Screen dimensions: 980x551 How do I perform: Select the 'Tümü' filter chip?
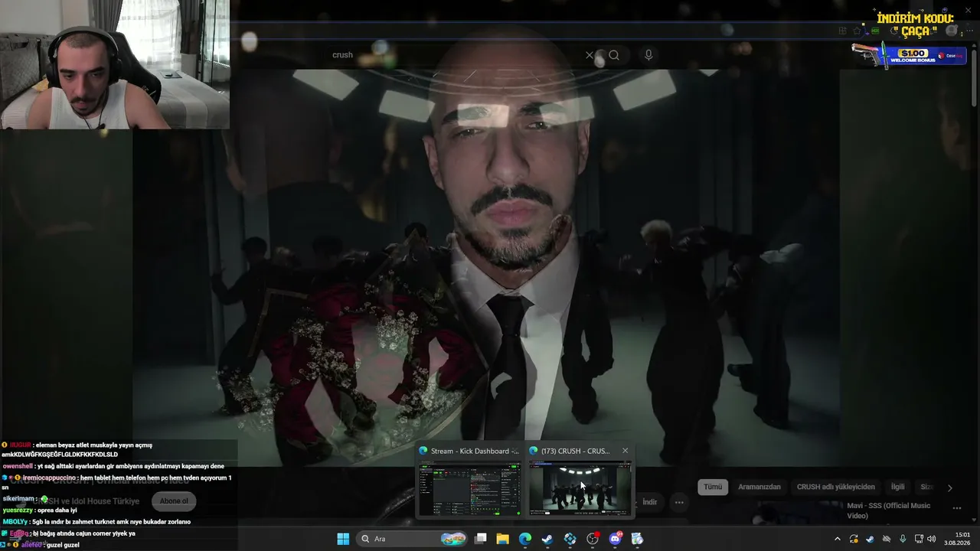click(713, 487)
